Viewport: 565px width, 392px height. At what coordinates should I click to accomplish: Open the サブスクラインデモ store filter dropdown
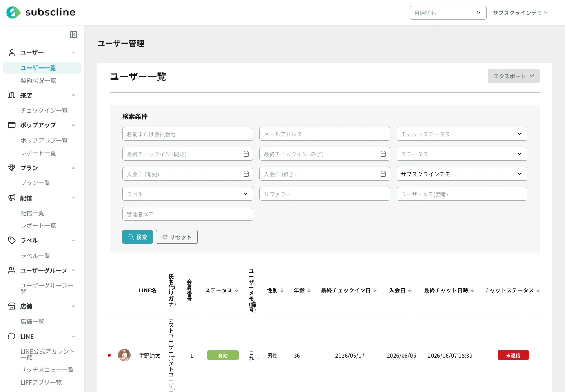(x=462, y=174)
